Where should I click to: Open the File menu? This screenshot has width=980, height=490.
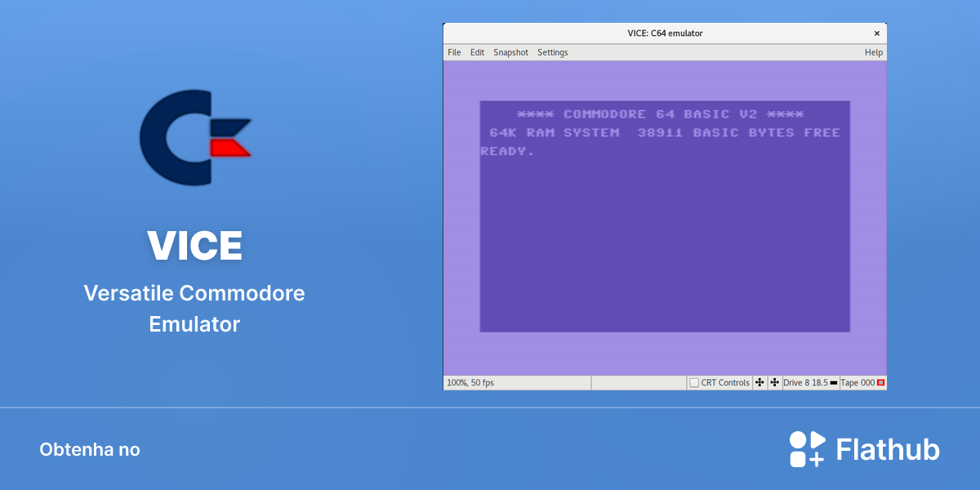(x=454, y=52)
